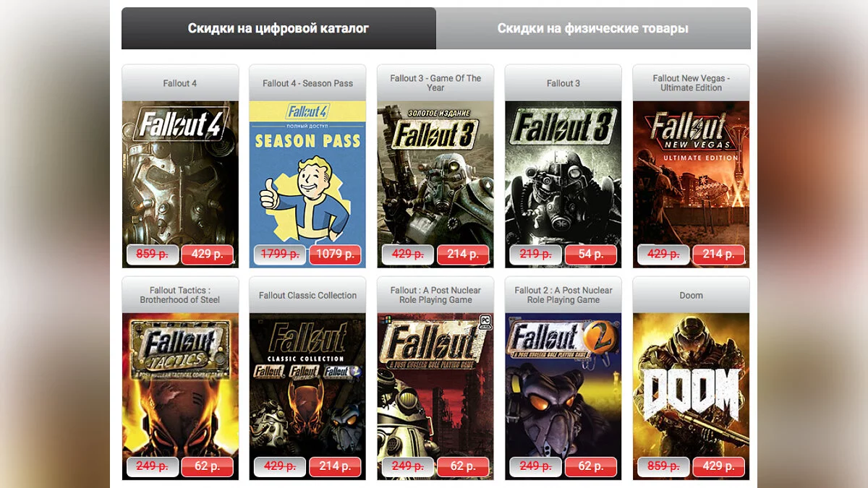Click the 214 р. price on Fallout Classic Collection
Viewport: 868px width, 488px height.
tap(335, 466)
